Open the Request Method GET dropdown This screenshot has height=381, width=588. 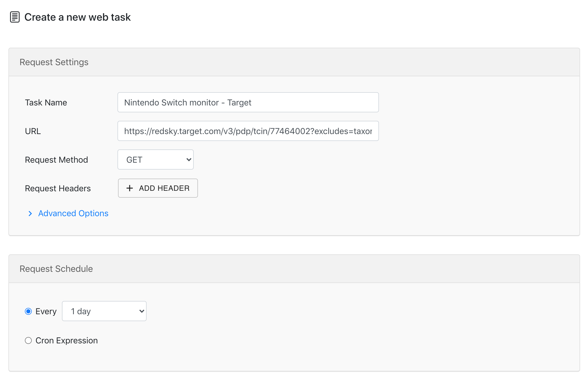(156, 160)
